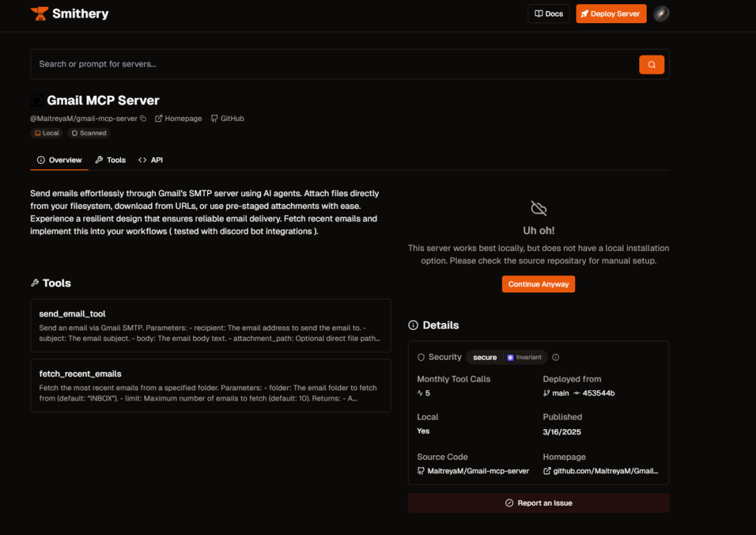Select the Overview tab
The width and height of the screenshot is (756, 535).
[59, 160]
